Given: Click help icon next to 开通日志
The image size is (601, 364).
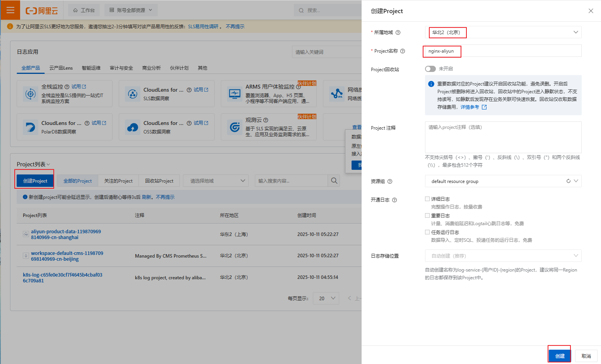Looking at the screenshot, I should coord(394,200).
